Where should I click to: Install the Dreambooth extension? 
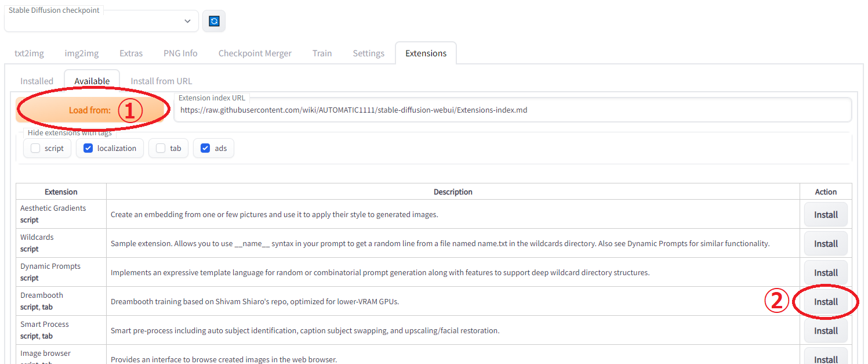pyautogui.click(x=826, y=302)
